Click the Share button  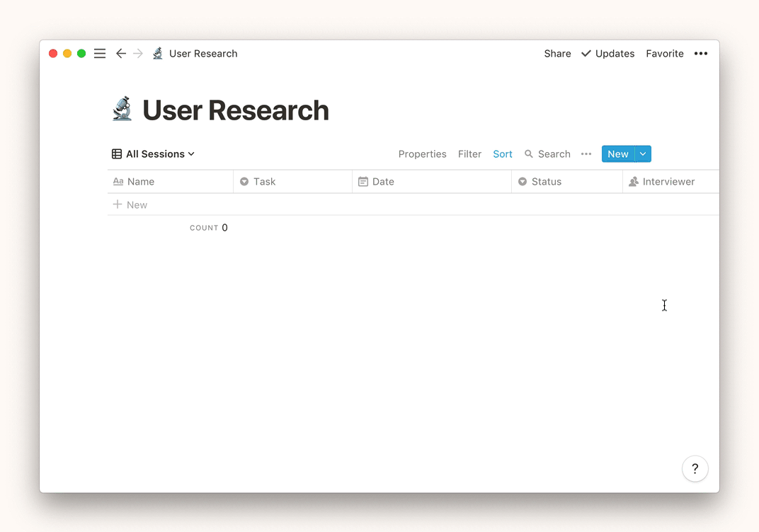click(x=557, y=54)
